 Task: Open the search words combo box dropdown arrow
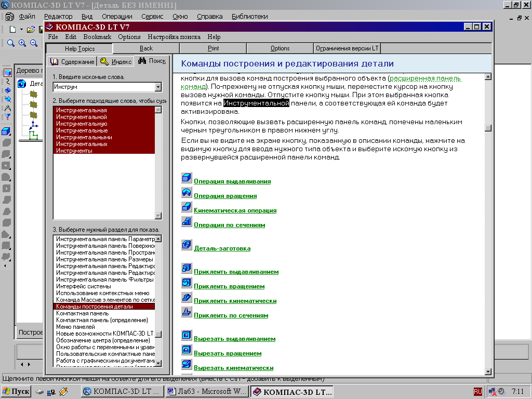(x=158, y=87)
